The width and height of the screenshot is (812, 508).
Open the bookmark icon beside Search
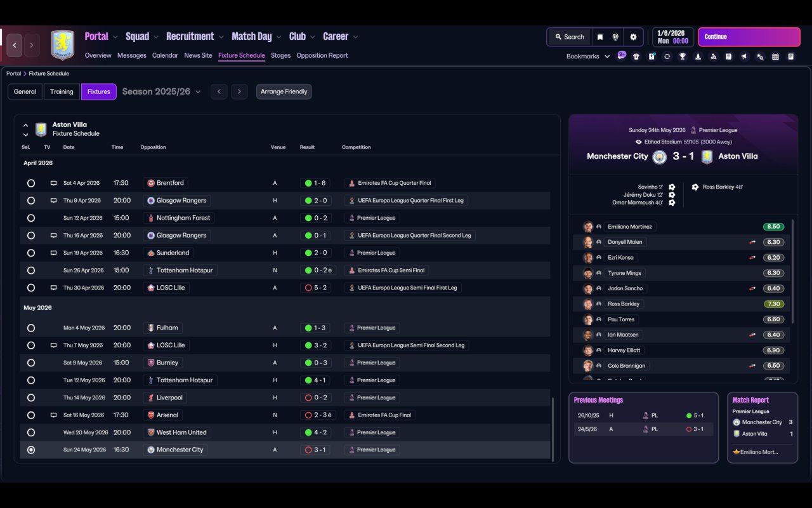click(600, 37)
